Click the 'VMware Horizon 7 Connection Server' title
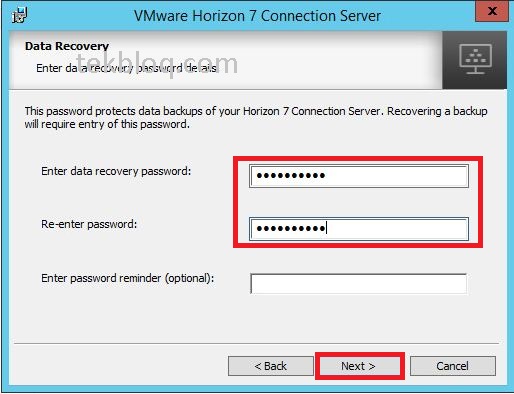 pos(257,16)
